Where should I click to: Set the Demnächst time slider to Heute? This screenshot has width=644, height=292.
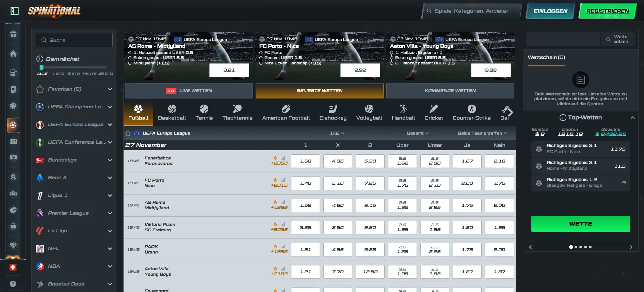tap(89, 74)
